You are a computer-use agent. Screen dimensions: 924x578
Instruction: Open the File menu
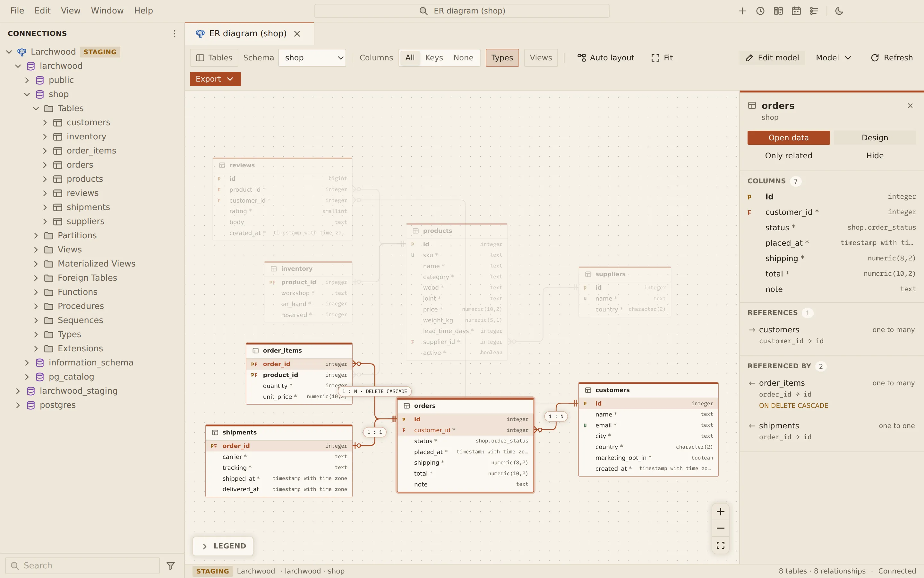17,11
